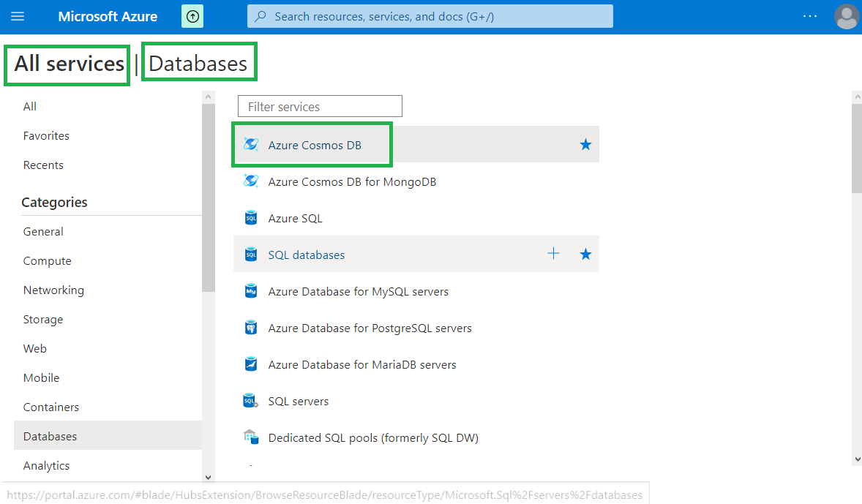Open Azure Database for MariaDB servers

click(361, 364)
